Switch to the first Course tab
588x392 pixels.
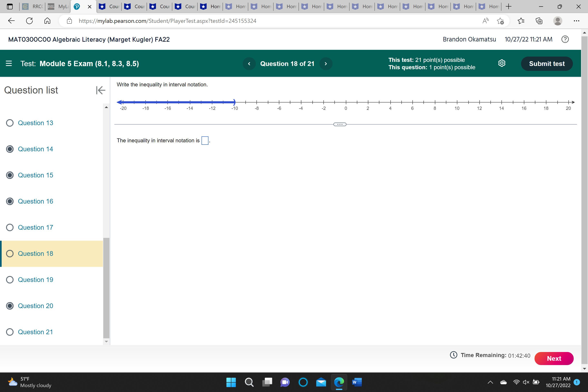tap(109, 7)
